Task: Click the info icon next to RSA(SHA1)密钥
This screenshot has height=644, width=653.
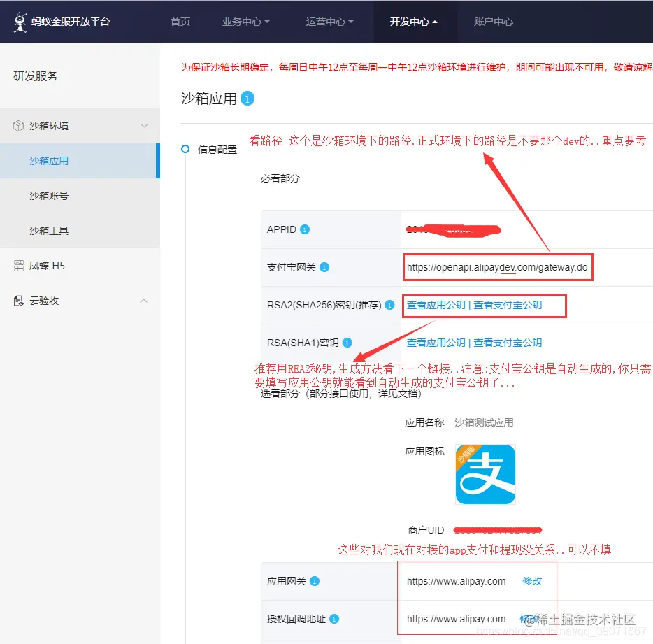Action: pos(347,343)
